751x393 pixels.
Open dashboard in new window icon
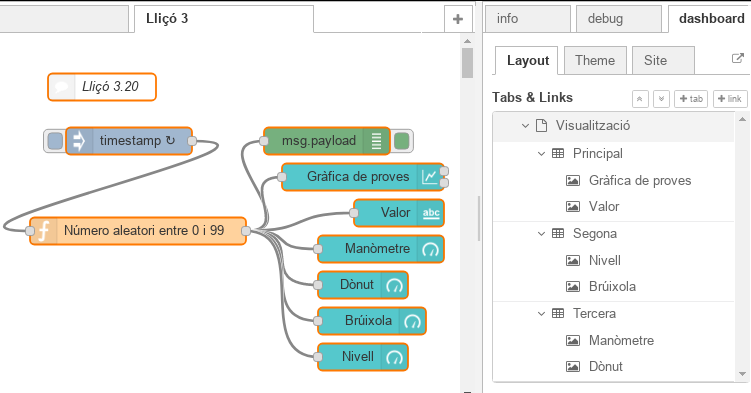click(x=738, y=58)
